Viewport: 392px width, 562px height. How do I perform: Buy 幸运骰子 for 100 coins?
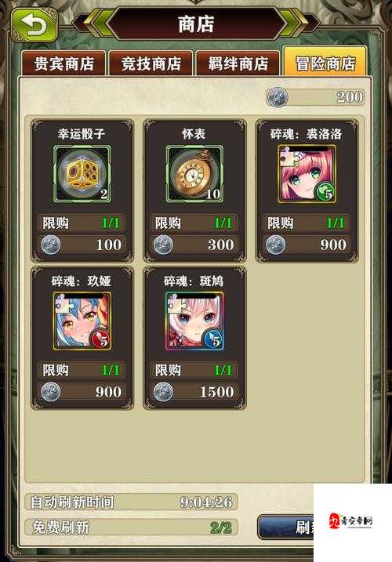tap(83, 245)
